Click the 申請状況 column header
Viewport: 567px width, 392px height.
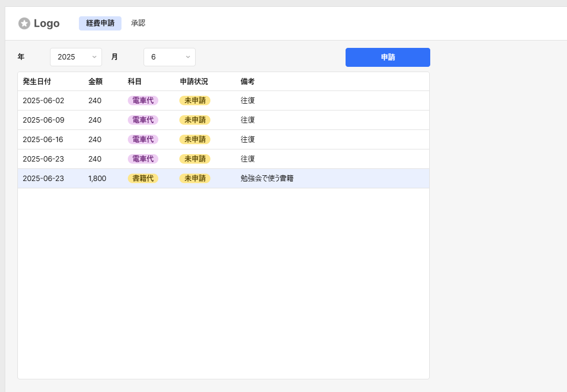click(194, 82)
